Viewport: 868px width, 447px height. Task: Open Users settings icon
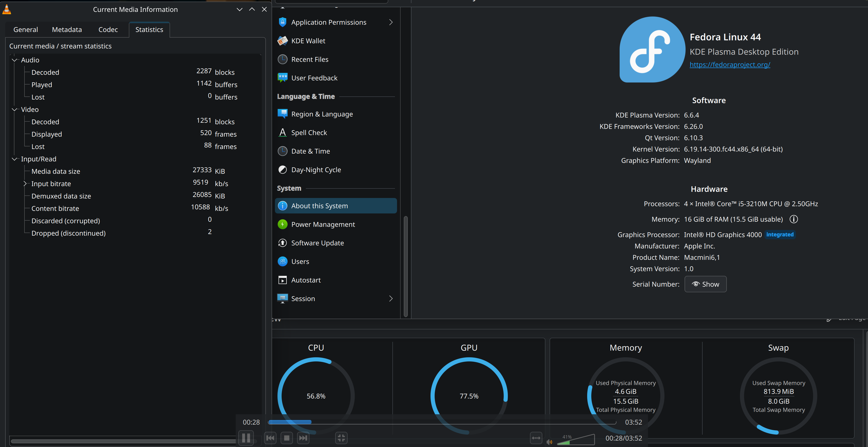click(282, 261)
